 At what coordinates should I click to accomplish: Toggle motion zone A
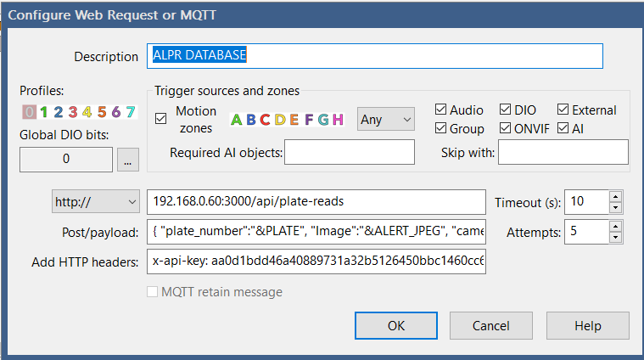tap(237, 120)
